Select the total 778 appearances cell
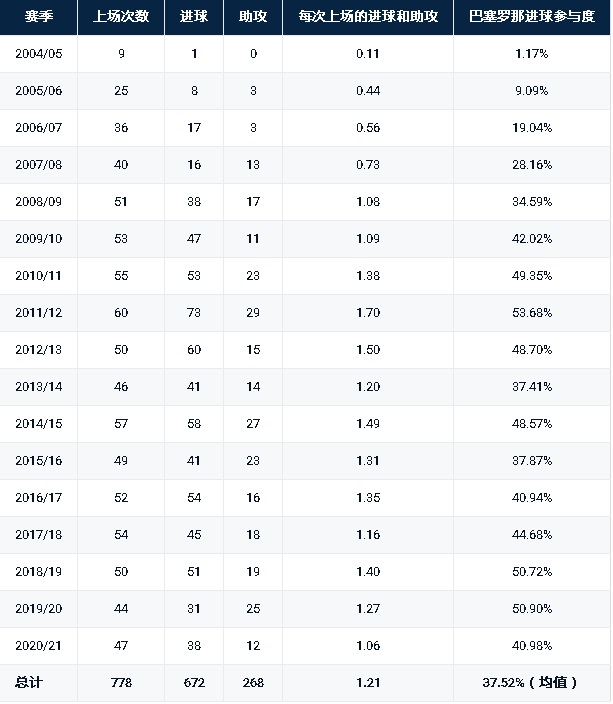This screenshot has width=613, height=704. 121,683
